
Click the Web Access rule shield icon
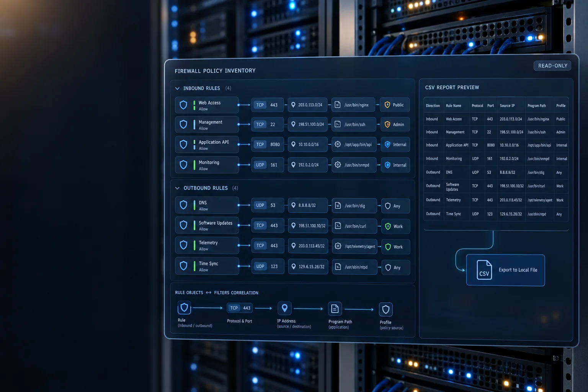183,105
